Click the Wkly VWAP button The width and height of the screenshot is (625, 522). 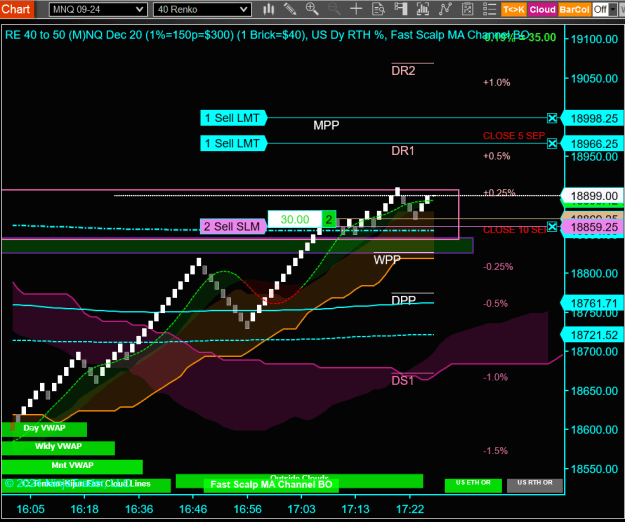58,447
